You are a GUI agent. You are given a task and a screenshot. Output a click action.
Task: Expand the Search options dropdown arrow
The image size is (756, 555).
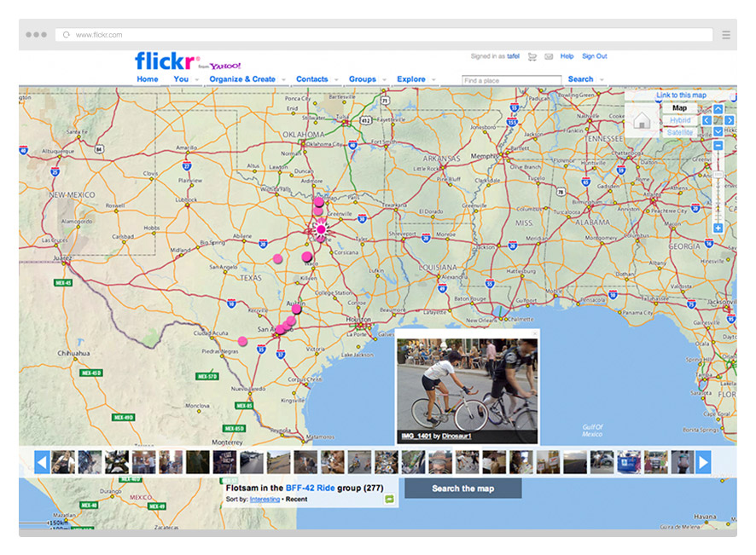click(x=602, y=80)
